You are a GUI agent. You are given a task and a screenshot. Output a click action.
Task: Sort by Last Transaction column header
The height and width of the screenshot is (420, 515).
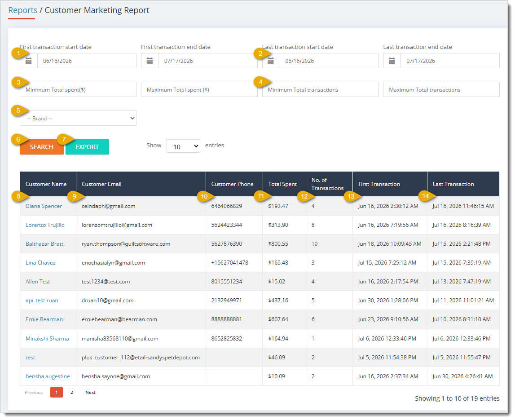pos(463,184)
